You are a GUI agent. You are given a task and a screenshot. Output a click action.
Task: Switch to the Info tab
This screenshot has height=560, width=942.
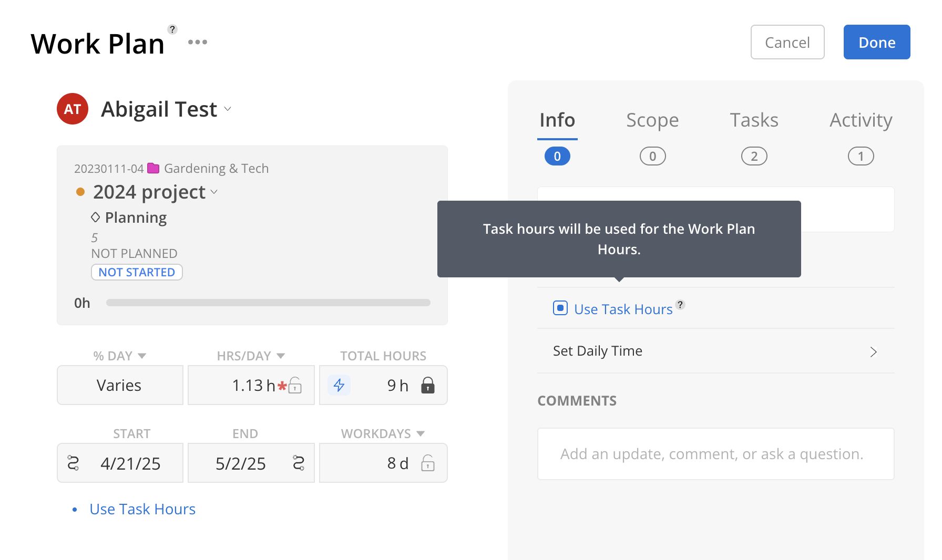tap(557, 120)
